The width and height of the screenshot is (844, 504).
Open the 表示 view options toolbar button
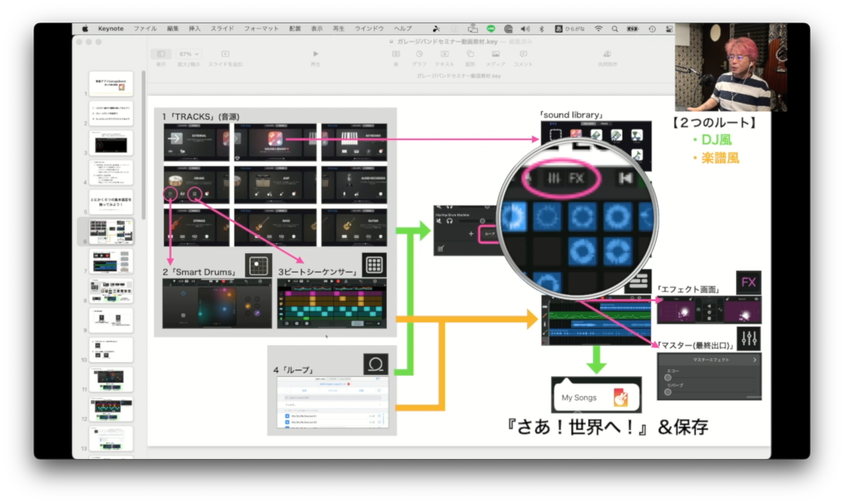[161, 54]
